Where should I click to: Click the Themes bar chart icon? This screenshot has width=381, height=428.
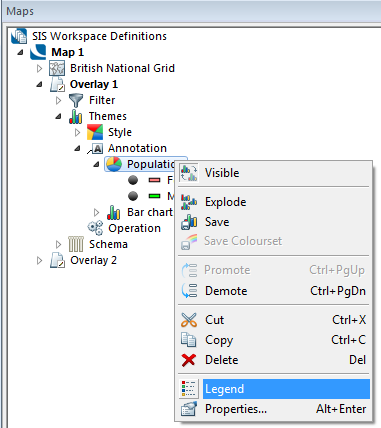tap(76, 116)
